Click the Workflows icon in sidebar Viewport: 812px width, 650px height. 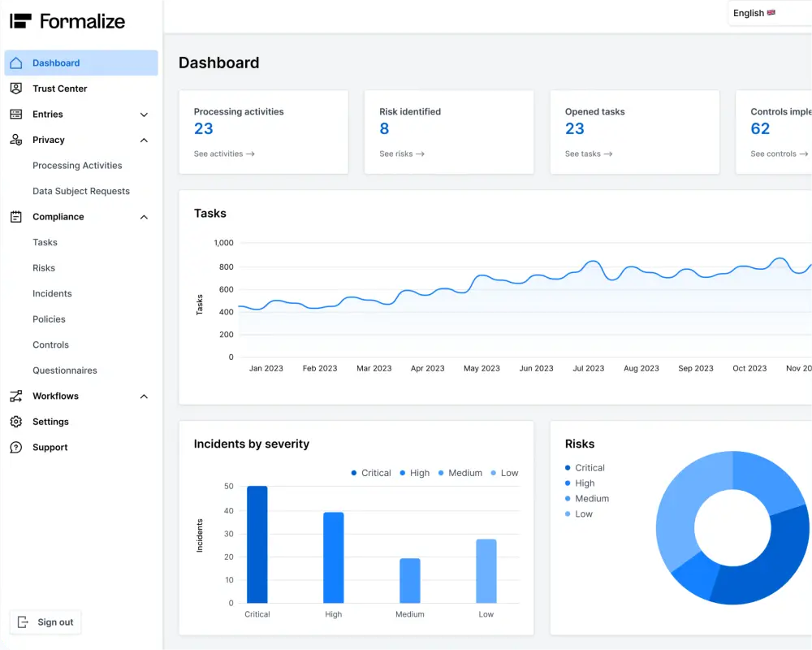point(16,396)
